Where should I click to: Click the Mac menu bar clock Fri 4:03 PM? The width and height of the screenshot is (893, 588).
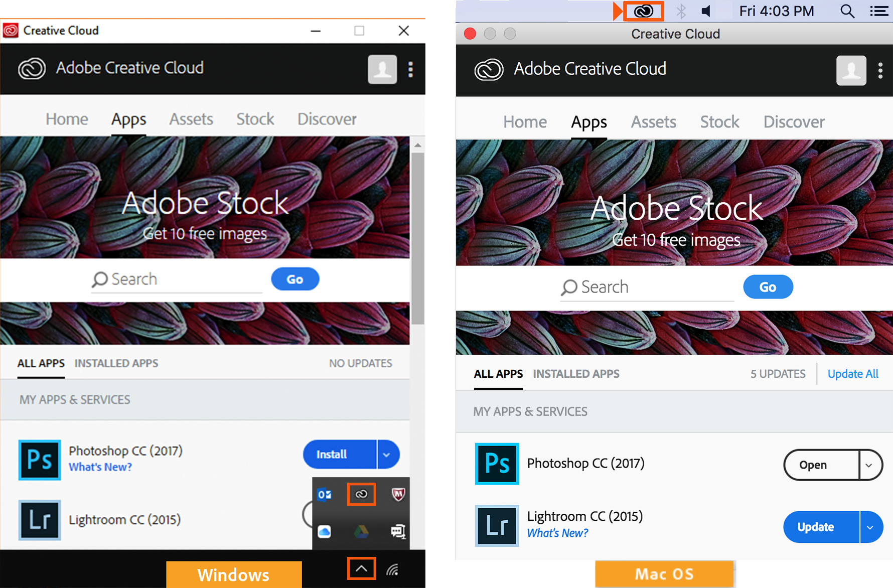tap(777, 11)
